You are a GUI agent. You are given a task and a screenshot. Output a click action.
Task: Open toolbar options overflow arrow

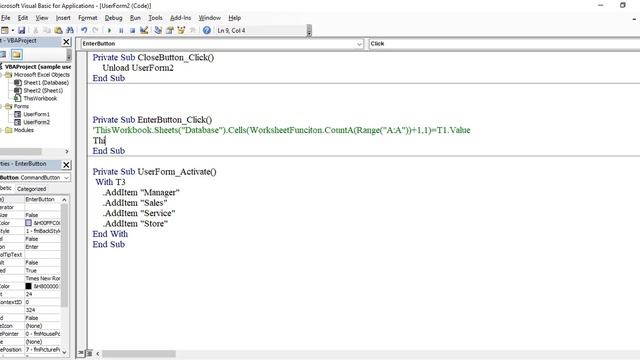tap(309, 31)
